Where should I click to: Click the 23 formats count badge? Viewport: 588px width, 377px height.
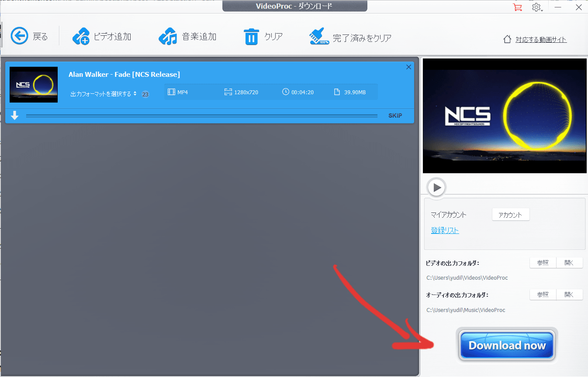pyautogui.click(x=145, y=94)
